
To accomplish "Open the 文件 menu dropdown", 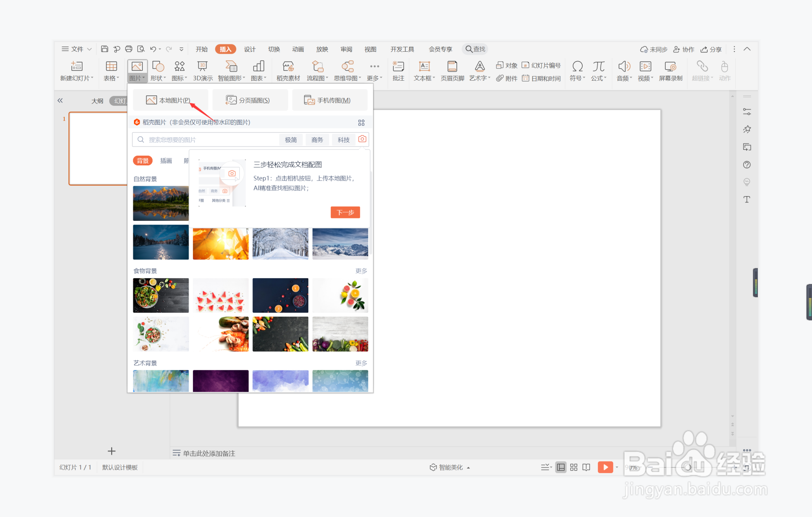I will coord(77,49).
